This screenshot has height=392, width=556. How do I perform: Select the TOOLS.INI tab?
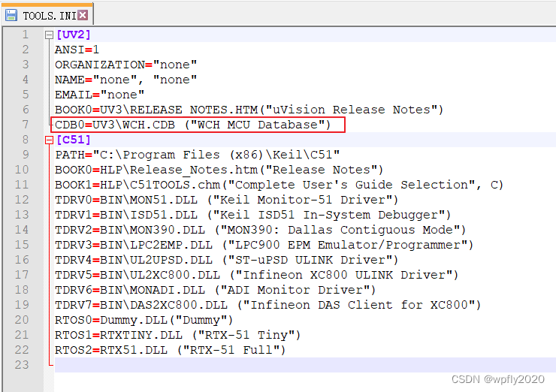click(x=47, y=14)
